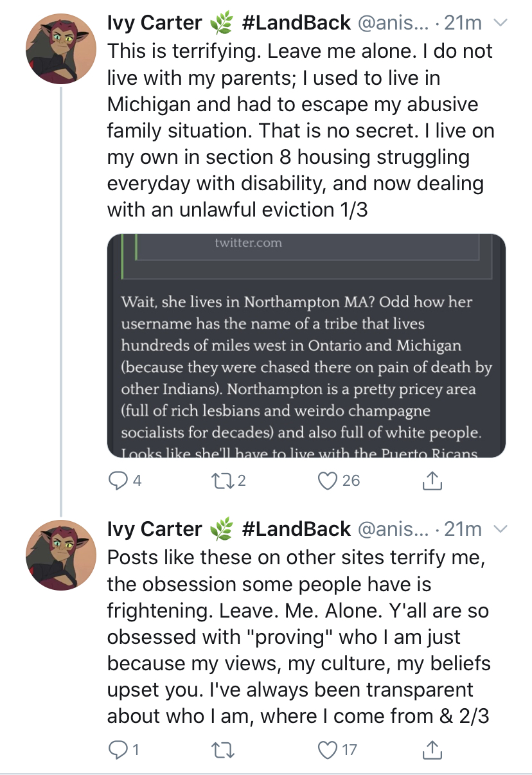The width and height of the screenshot is (532, 775).
Task: Like the first tweet with 26 likes
Action: pos(328,480)
